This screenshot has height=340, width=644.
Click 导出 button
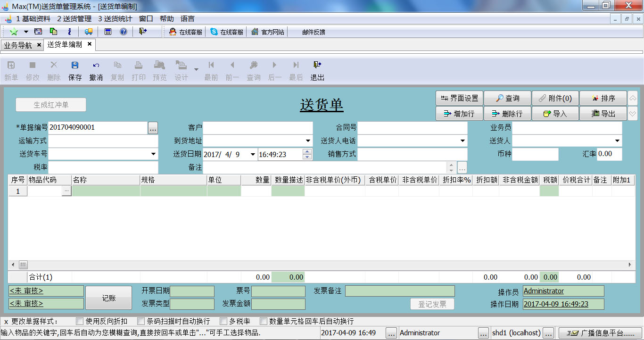603,114
